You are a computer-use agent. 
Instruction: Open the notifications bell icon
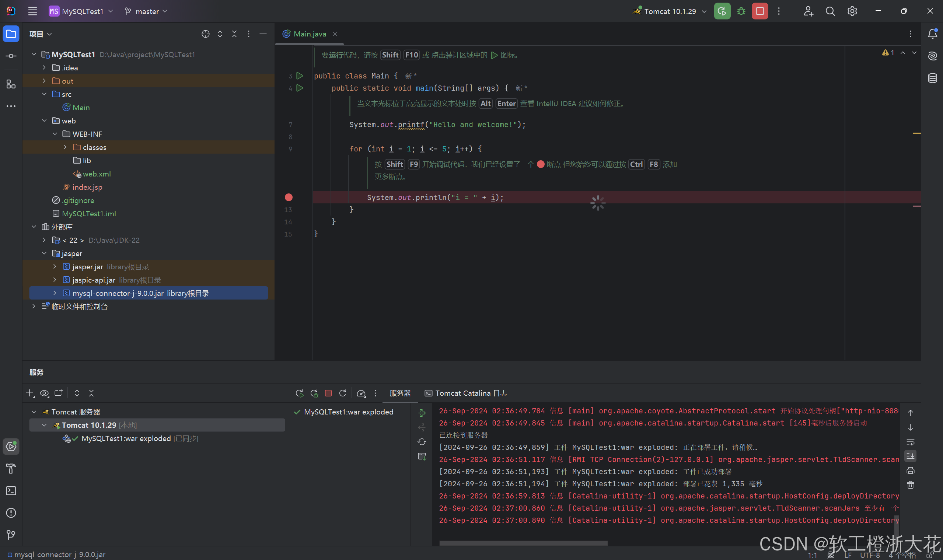click(x=932, y=34)
